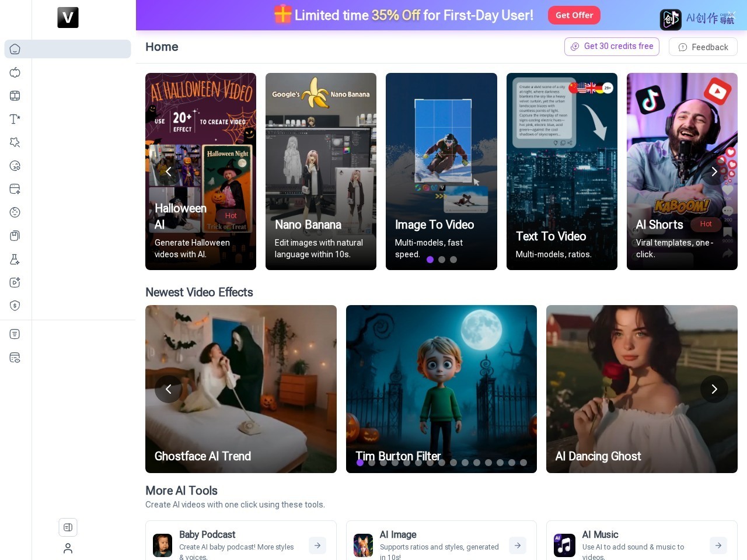The height and width of the screenshot is (560, 747).
Task: Click the card-with-eye icon in the sidebar
Action: [15, 358]
